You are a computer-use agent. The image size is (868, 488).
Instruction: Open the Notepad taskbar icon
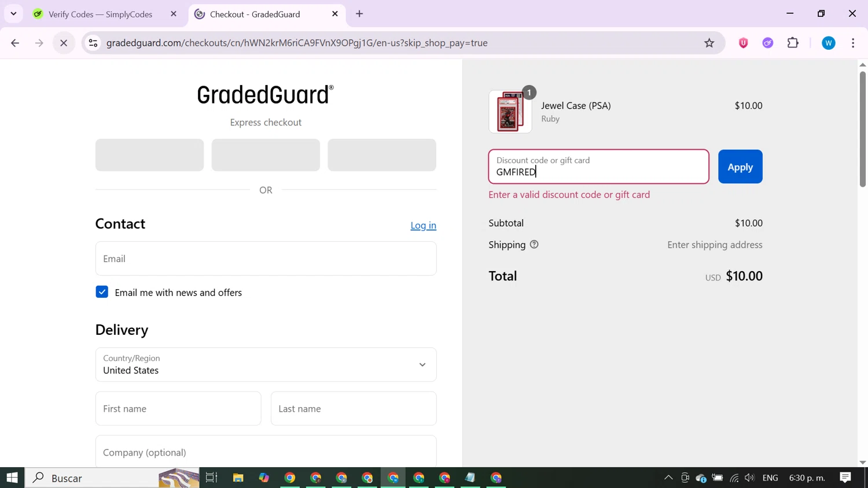click(x=470, y=478)
